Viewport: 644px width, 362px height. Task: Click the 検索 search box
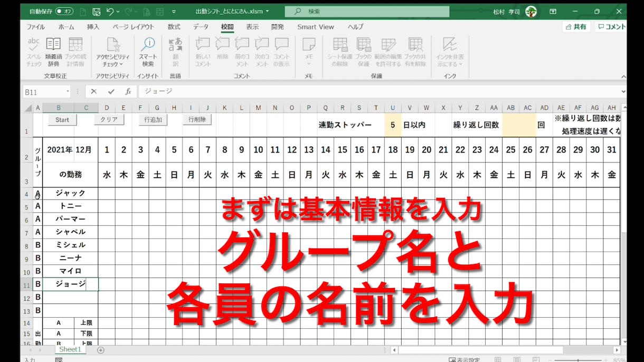(367, 11)
